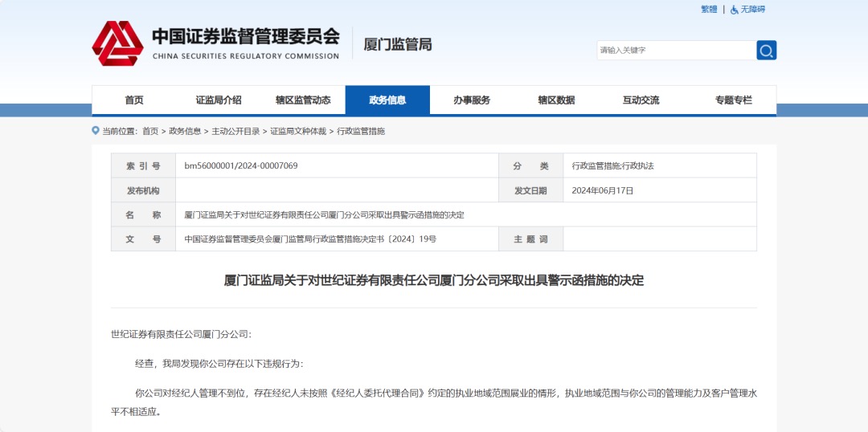Open the 证监局介绍 navigation tab

pyautogui.click(x=219, y=100)
